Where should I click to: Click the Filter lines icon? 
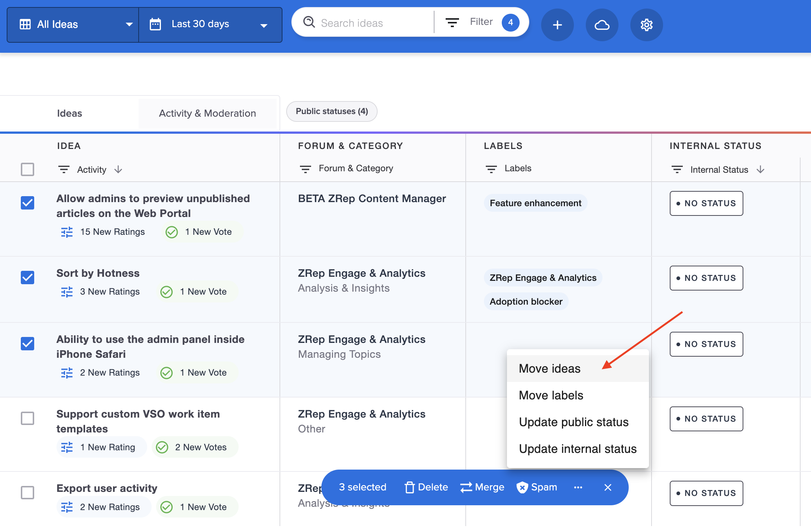click(452, 22)
